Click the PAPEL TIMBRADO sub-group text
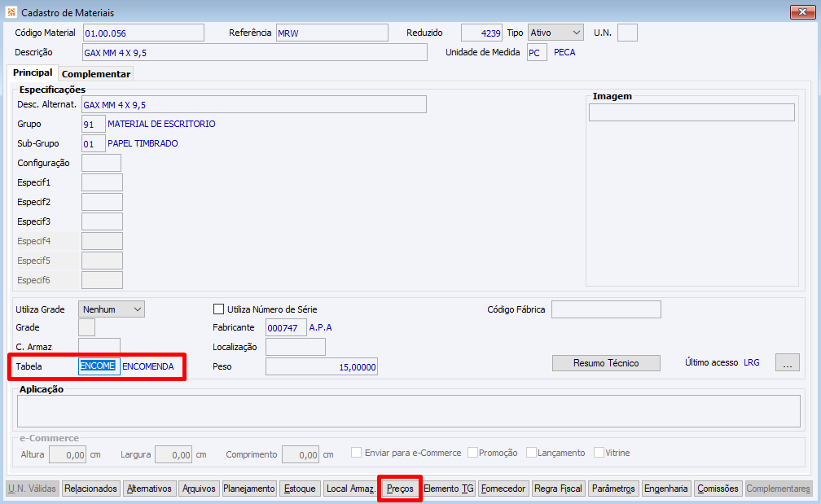The height and width of the screenshot is (504, 821). [143, 143]
